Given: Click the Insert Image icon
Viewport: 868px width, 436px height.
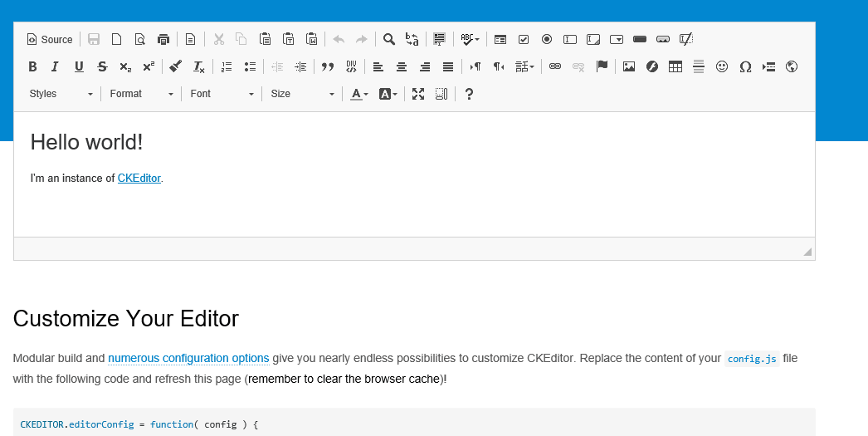Looking at the screenshot, I should (629, 67).
